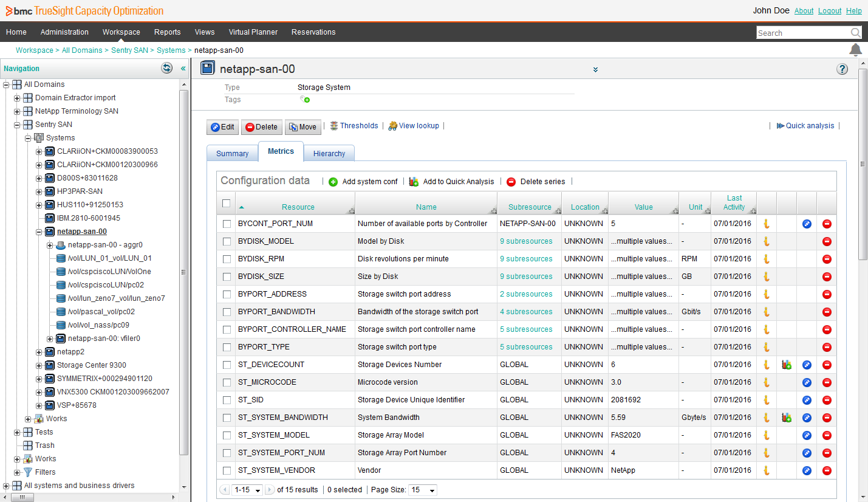
Task: Check the ST_DEVICECOUNT row checkbox
Action: pyautogui.click(x=227, y=365)
